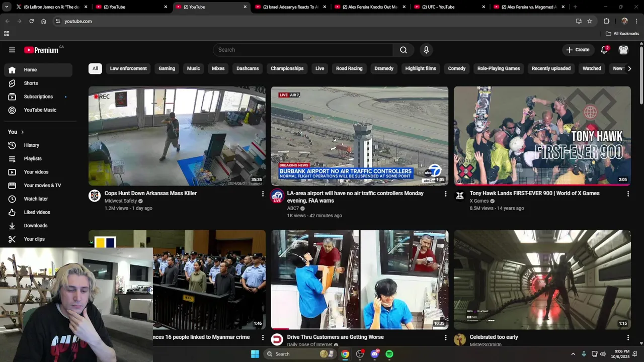Open Your movies & TV
This screenshot has width=644, height=362.
38,186
